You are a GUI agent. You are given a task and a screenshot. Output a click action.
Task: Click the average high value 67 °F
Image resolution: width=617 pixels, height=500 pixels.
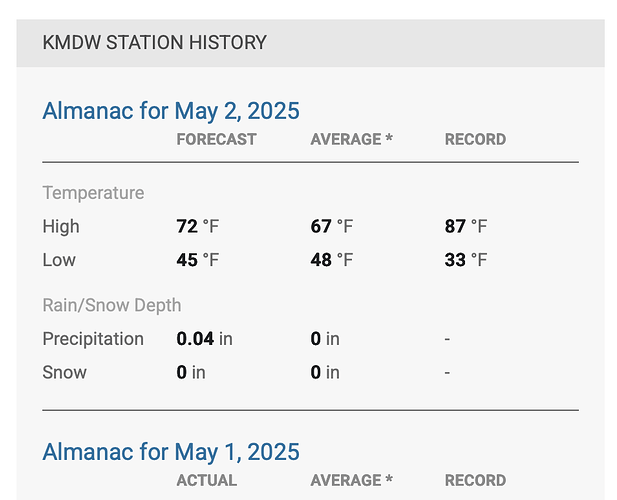(x=332, y=227)
